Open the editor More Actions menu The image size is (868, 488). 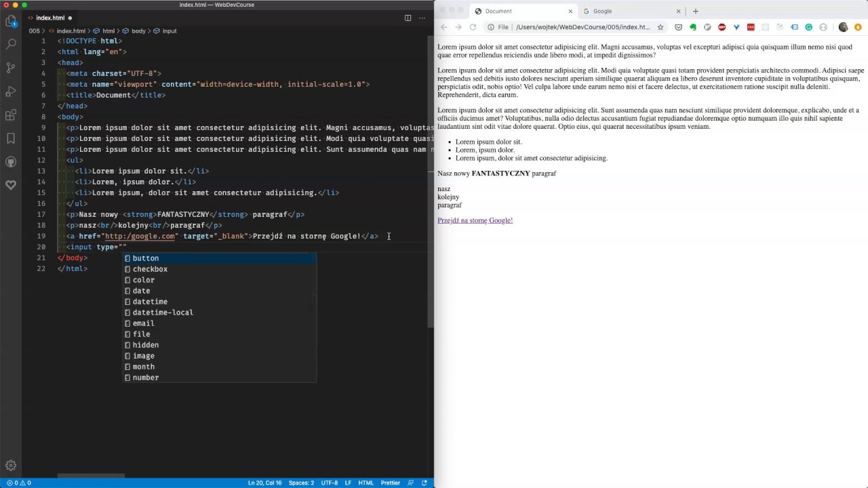(x=422, y=18)
